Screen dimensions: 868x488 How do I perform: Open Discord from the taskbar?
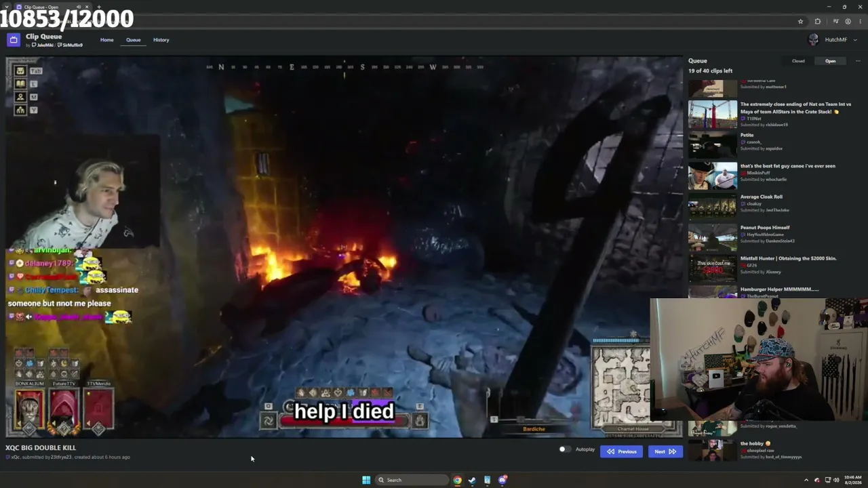click(x=502, y=480)
